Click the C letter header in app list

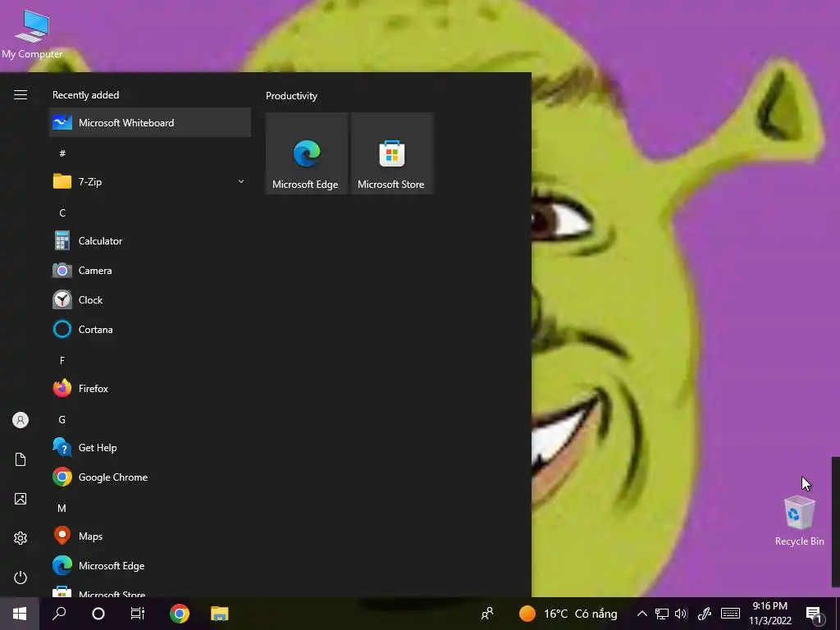(62, 212)
